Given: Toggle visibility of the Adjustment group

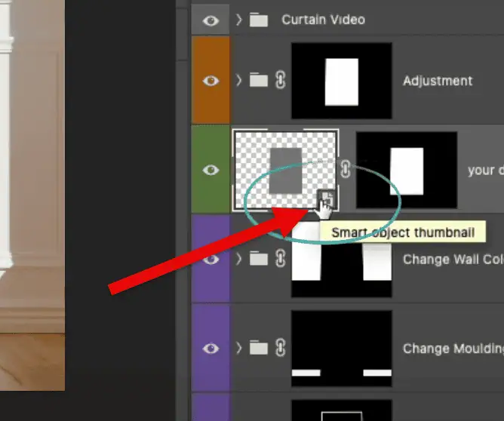Looking at the screenshot, I should tap(211, 80).
